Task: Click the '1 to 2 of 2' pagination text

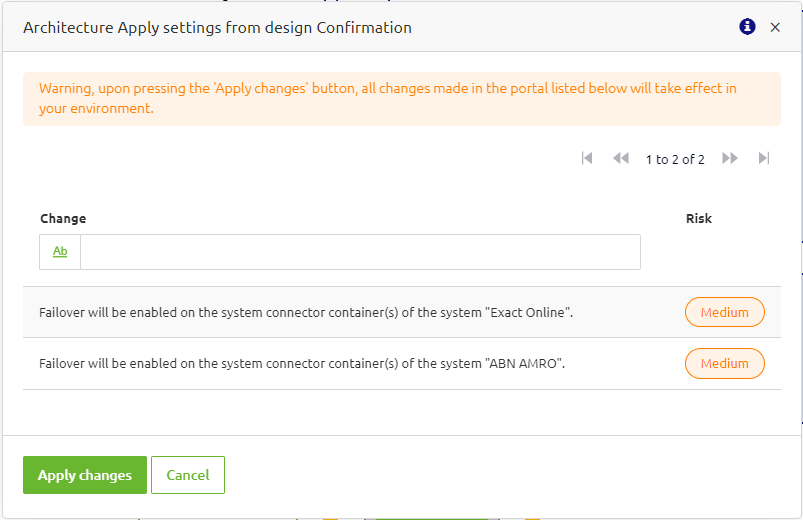Action: pyautogui.click(x=675, y=159)
